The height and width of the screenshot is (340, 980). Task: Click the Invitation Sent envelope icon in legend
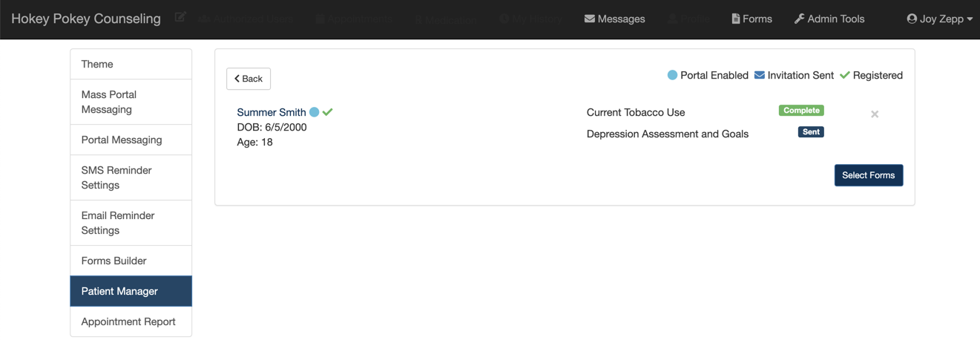coord(760,75)
